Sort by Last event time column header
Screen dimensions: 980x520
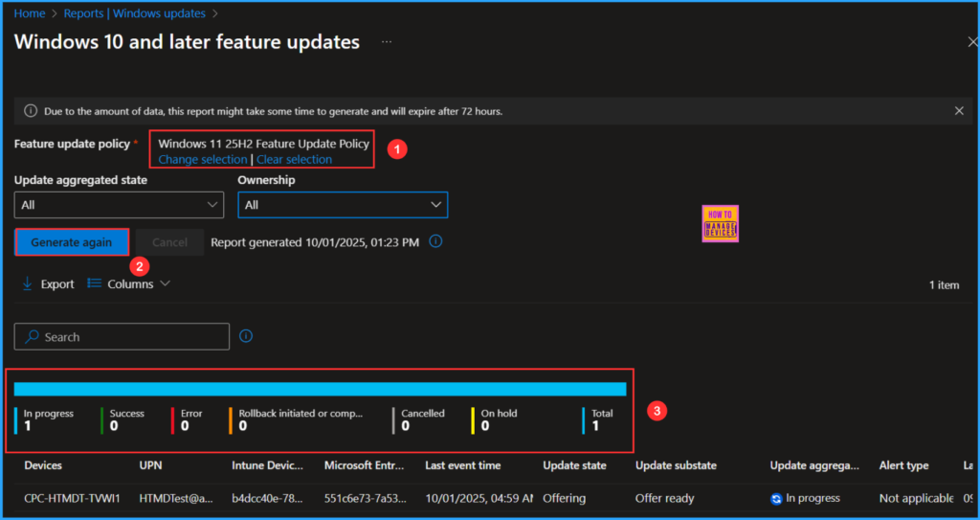[x=462, y=465]
